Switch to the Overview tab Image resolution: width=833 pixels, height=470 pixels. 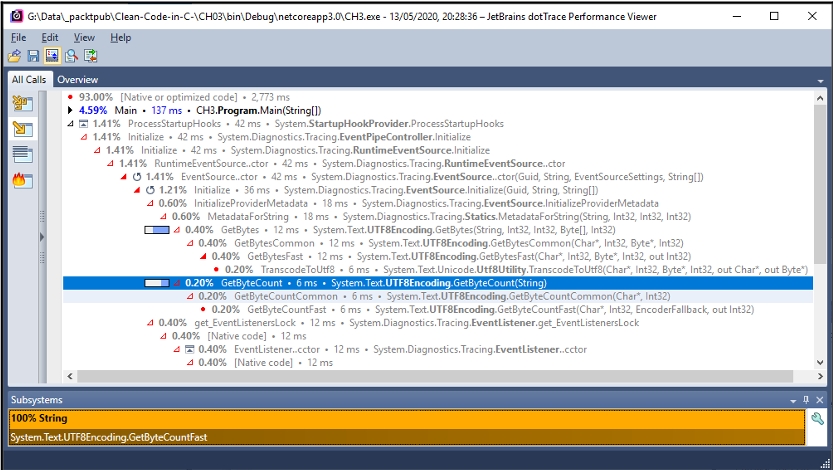pos(77,79)
